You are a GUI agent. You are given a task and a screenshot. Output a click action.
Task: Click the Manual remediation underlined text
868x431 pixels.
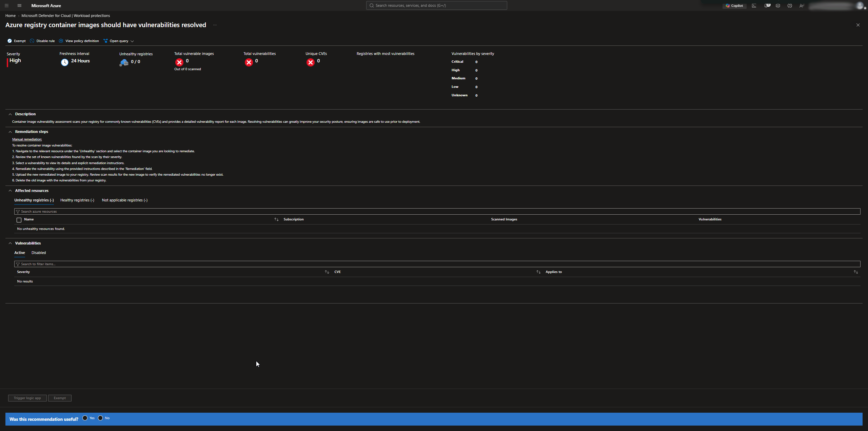(x=27, y=139)
